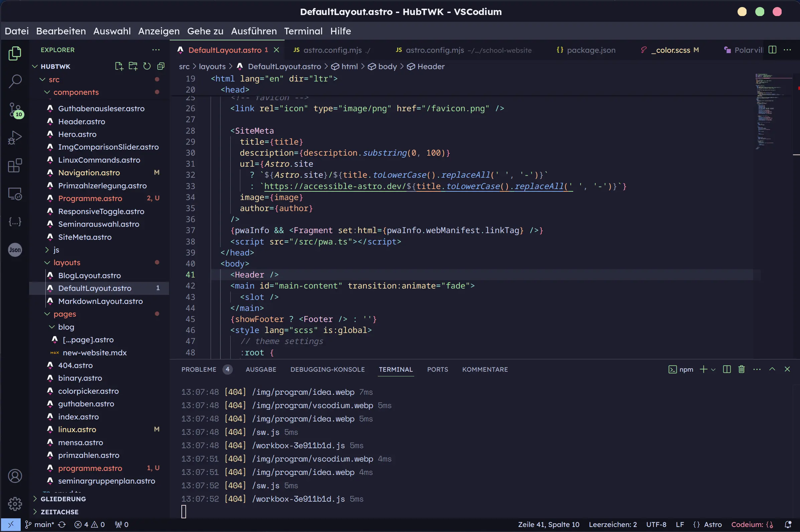
Task: Toggle remote window indicator in status bar
Action: (10, 525)
